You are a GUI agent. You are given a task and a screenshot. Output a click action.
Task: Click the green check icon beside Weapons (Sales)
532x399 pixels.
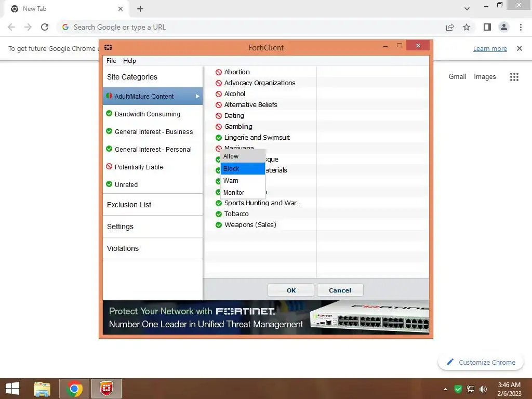tap(219, 225)
